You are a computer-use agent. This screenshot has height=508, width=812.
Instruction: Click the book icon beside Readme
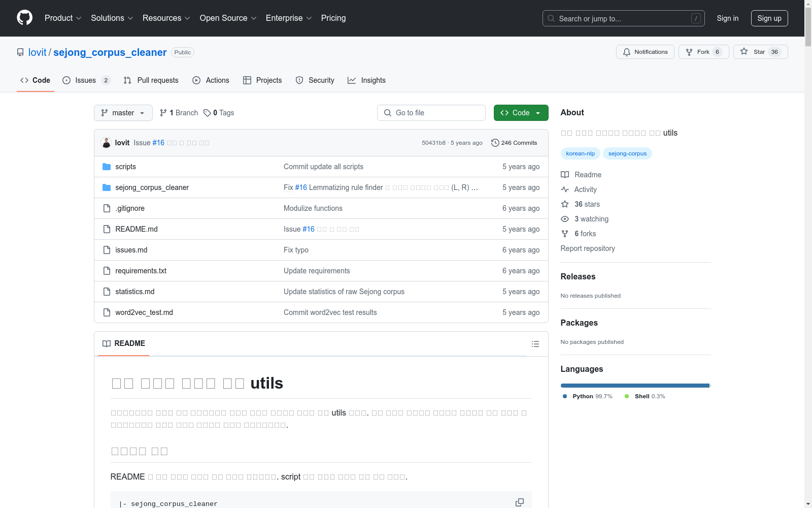tap(565, 175)
